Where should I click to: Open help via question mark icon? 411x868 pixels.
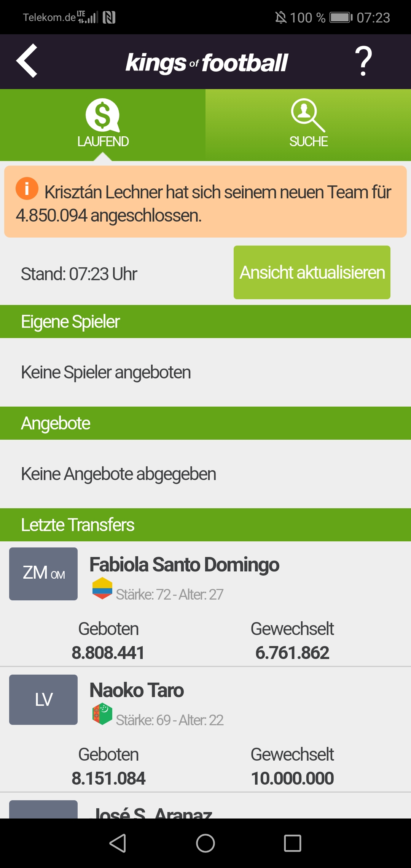pyautogui.click(x=363, y=61)
